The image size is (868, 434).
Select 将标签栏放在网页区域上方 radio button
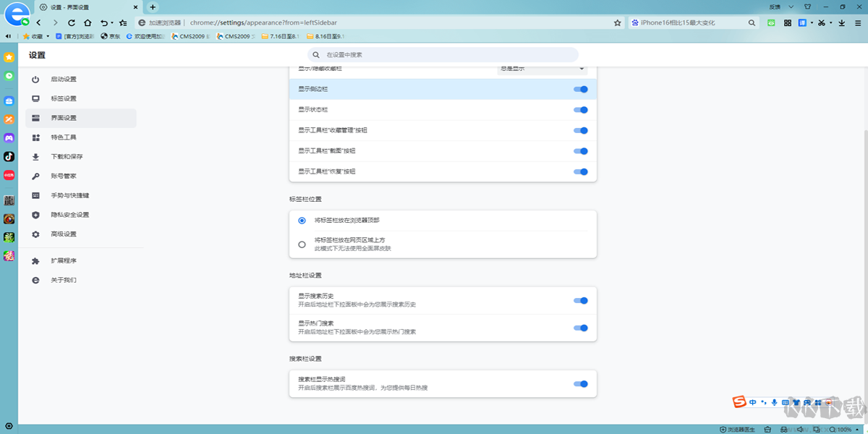[x=302, y=244]
